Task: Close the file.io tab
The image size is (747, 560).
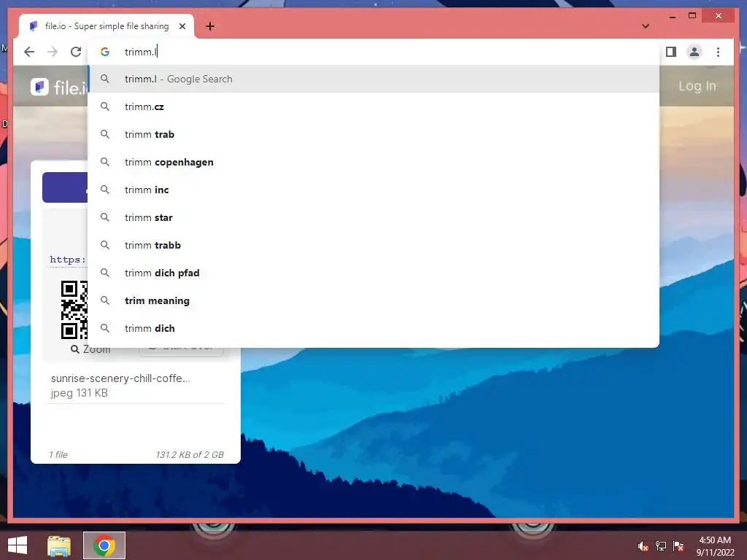Action: [182, 27]
